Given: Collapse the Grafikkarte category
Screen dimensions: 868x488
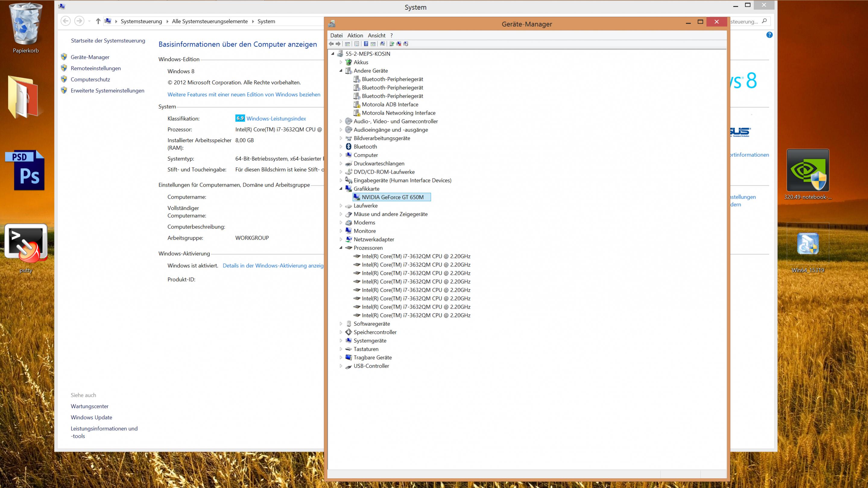Looking at the screenshot, I should pos(341,189).
